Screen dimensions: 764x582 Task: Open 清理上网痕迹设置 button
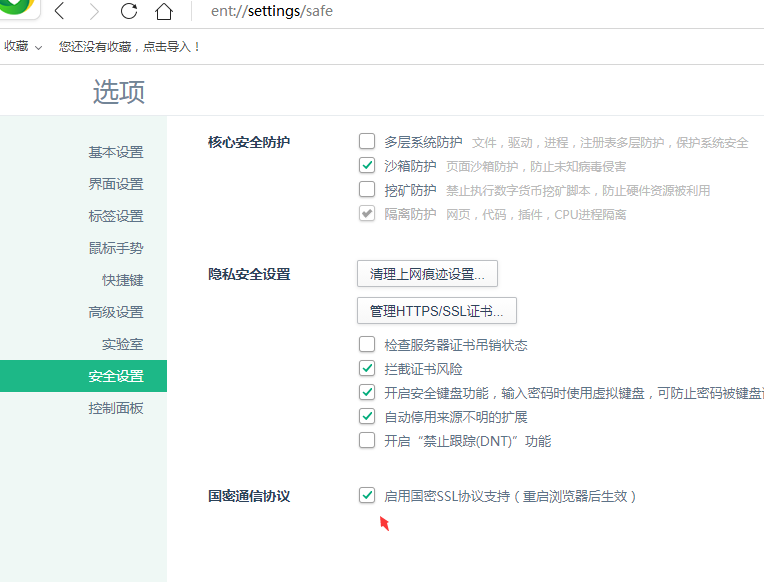[x=427, y=273]
